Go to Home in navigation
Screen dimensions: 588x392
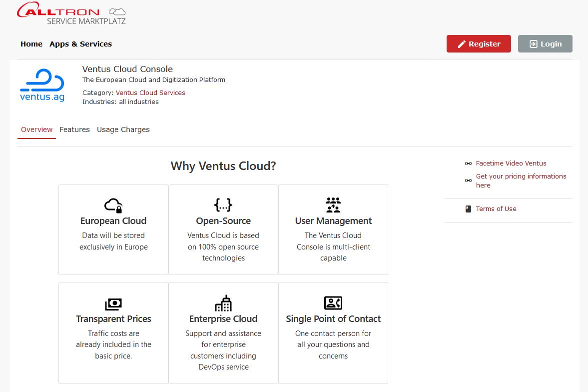pos(31,44)
